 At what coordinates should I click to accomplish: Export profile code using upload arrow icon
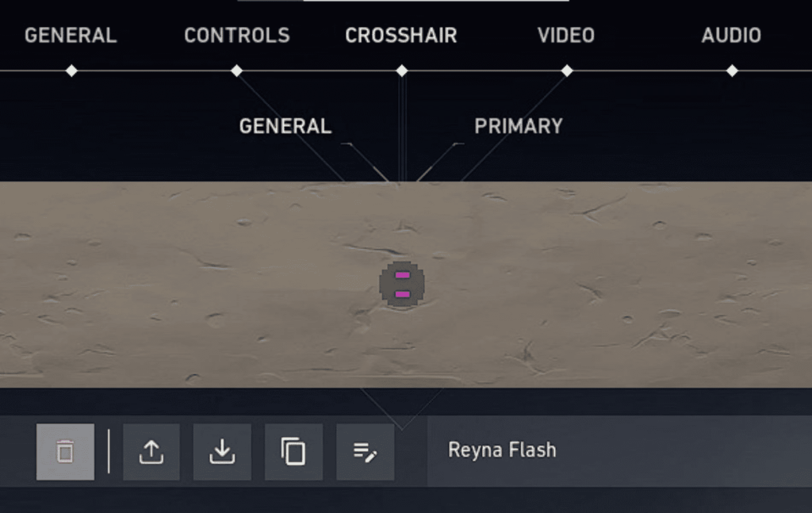pos(151,452)
